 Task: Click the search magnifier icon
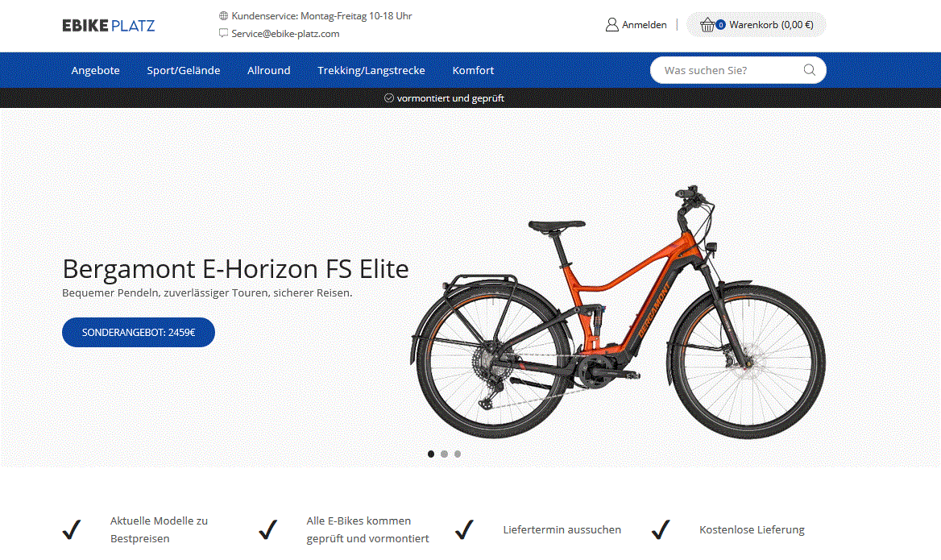809,70
